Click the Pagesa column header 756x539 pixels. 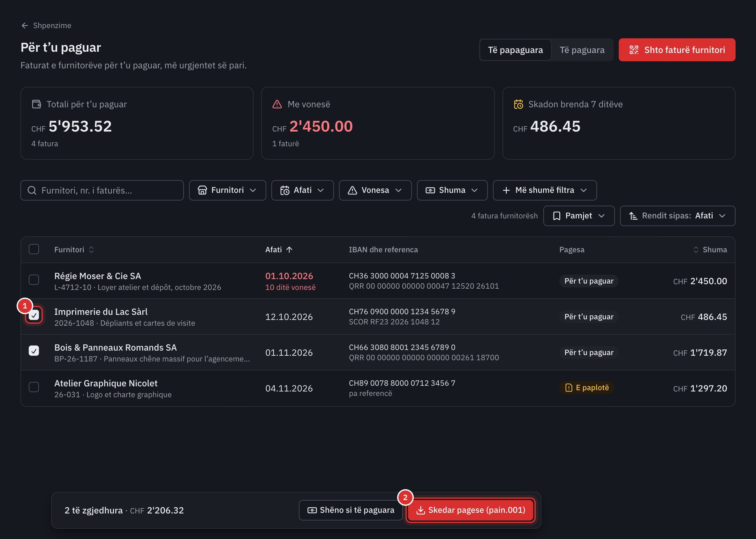click(x=571, y=250)
